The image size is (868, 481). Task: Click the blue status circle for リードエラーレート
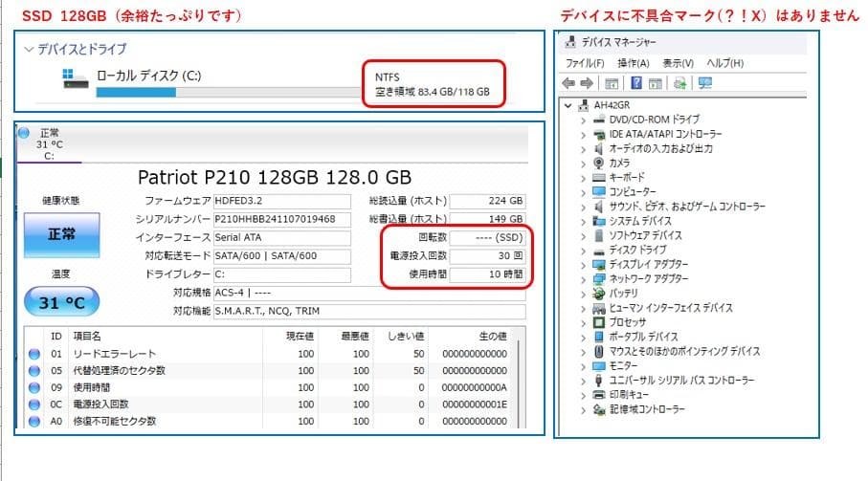(x=34, y=354)
